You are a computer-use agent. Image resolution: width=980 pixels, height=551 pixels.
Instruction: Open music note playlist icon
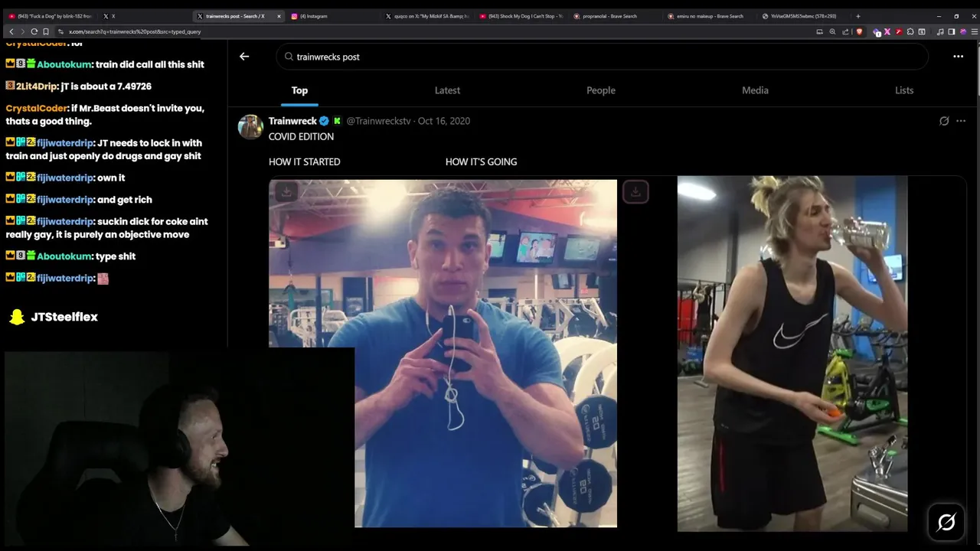[940, 31]
